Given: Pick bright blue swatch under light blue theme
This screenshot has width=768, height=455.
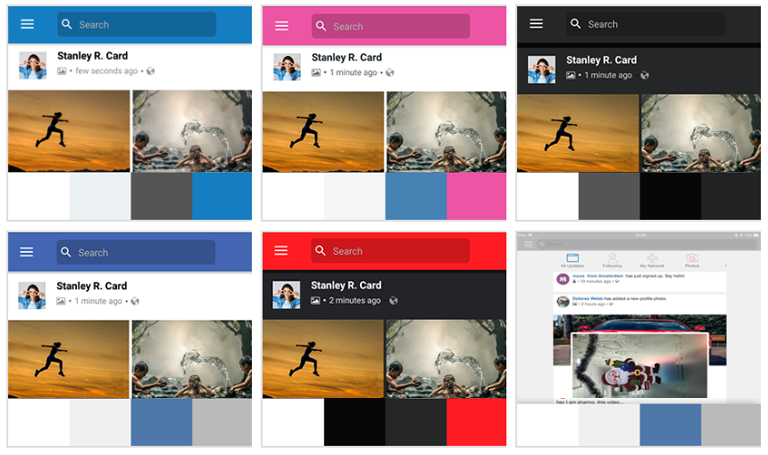Looking at the screenshot, I should coord(222,196).
